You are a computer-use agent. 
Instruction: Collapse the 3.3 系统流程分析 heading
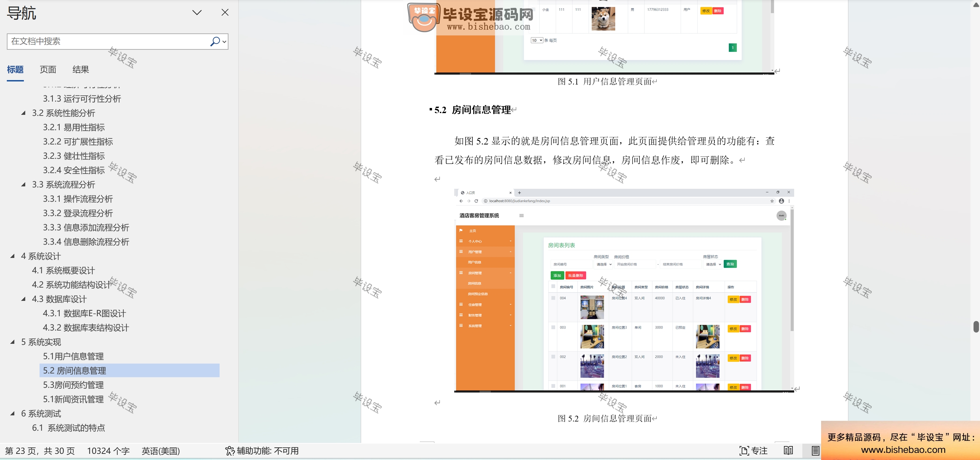[23, 184]
